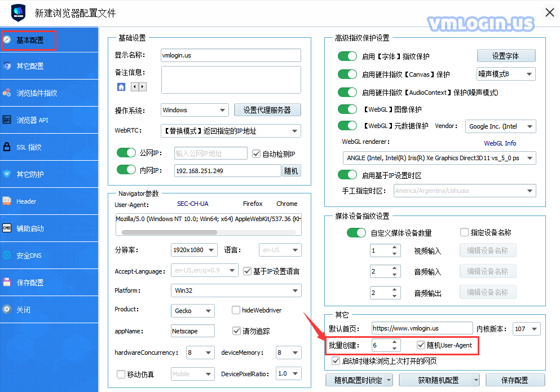Click the VMLogin app logo
This screenshot has width=560, height=392.
click(x=18, y=13)
